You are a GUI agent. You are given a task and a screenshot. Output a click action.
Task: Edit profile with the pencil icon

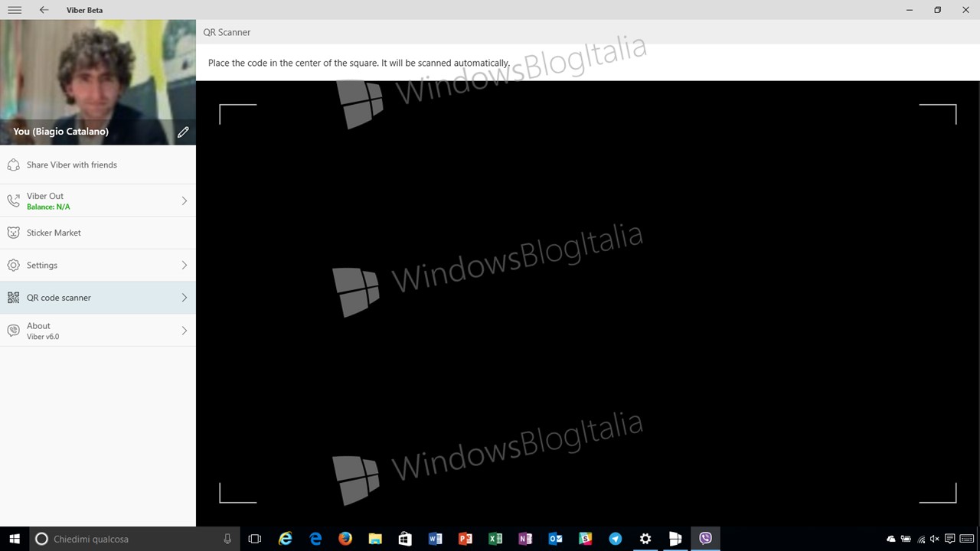click(x=183, y=132)
